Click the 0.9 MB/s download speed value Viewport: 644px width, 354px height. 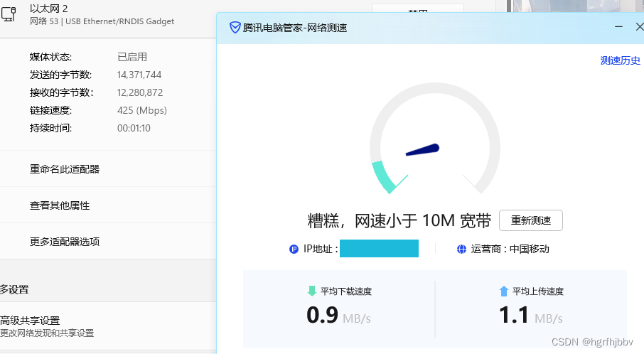[338, 316]
